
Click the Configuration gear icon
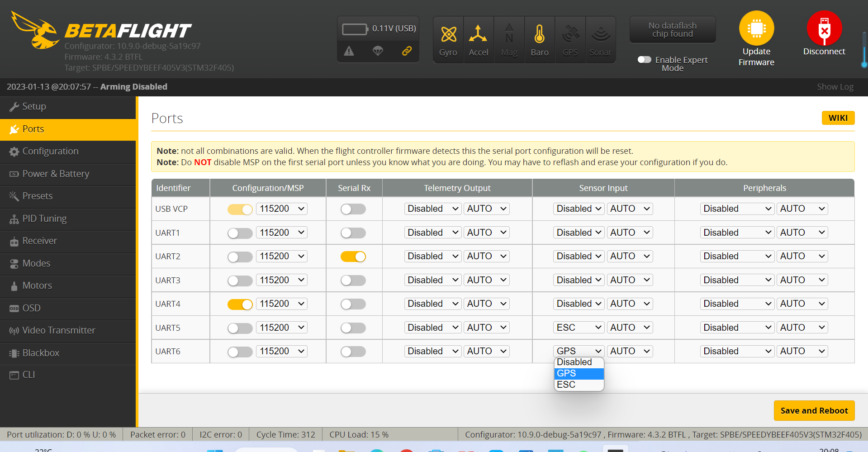point(14,152)
